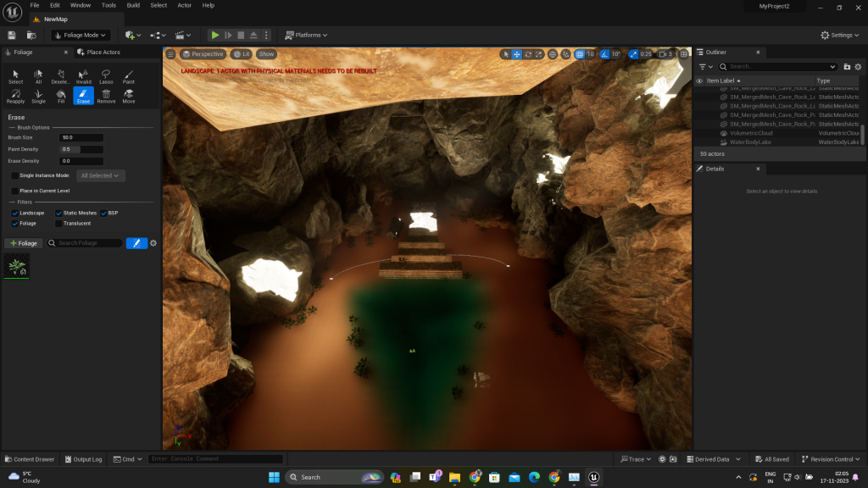Select the Fill foliage tool

(61, 97)
